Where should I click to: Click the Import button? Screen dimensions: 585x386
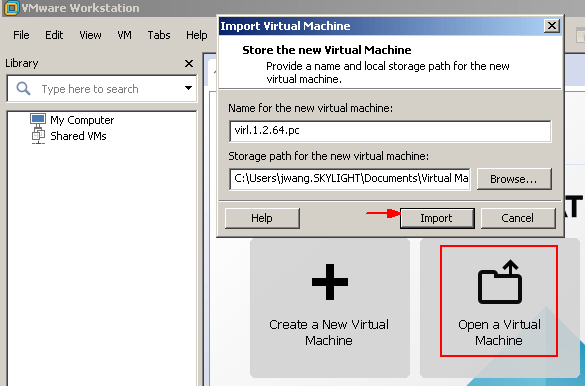(x=437, y=218)
